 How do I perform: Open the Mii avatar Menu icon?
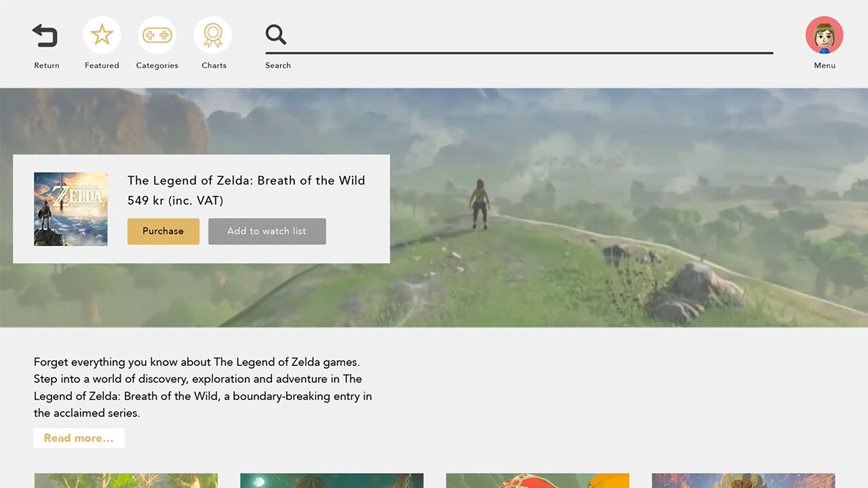point(825,35)
